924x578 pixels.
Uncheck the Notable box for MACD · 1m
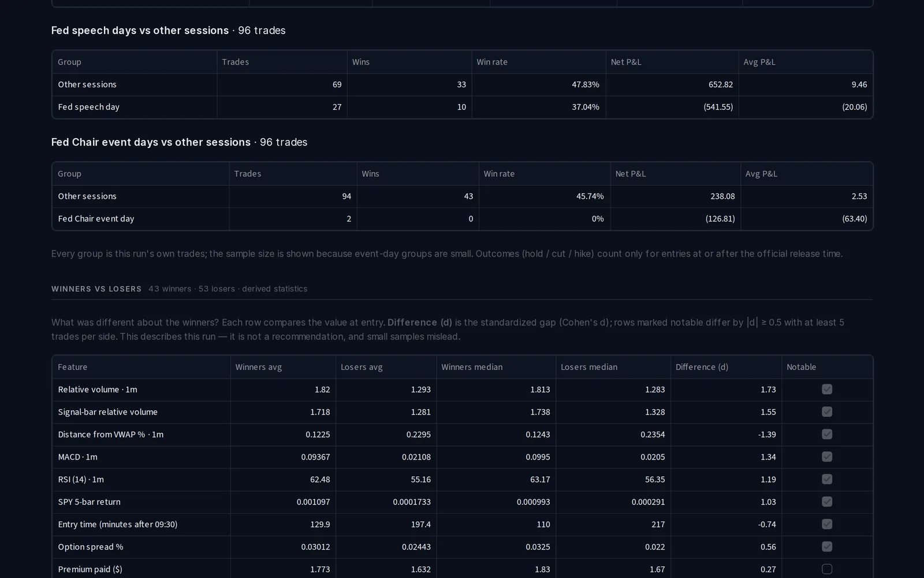click(827, 457)
